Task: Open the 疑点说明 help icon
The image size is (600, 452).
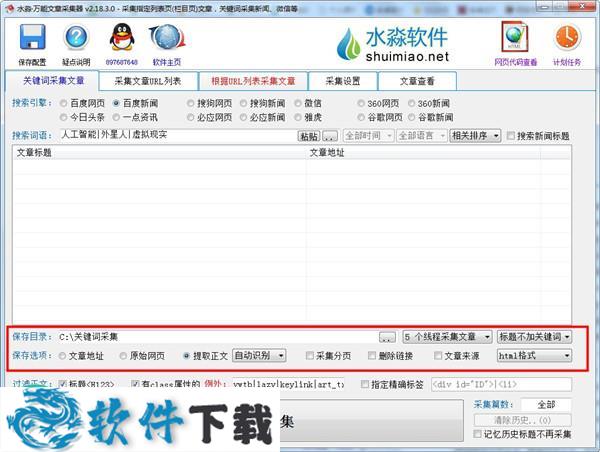Action: [x=76, y=39]
